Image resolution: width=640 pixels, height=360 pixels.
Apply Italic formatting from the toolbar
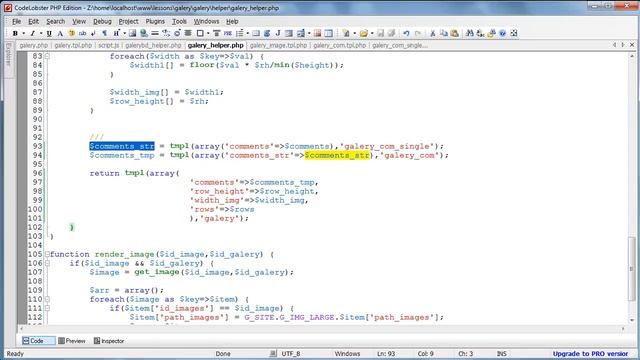click(x=33, y=33)
